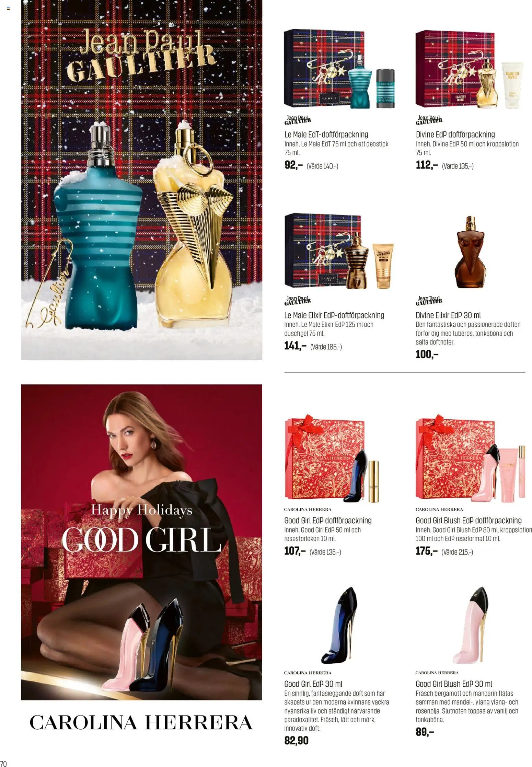Click the Happy Holidays Good Girl banner
532x767 pixels.
click(x=141, y=542)
